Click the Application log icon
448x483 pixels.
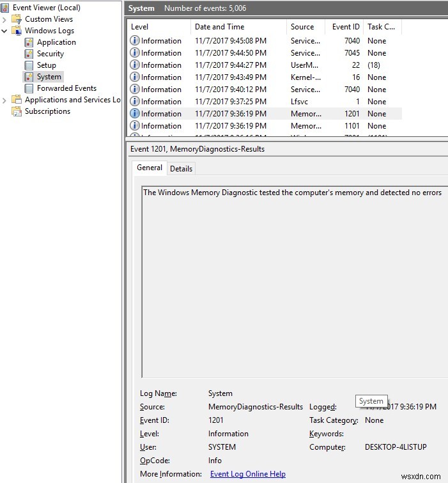point(29,42)
